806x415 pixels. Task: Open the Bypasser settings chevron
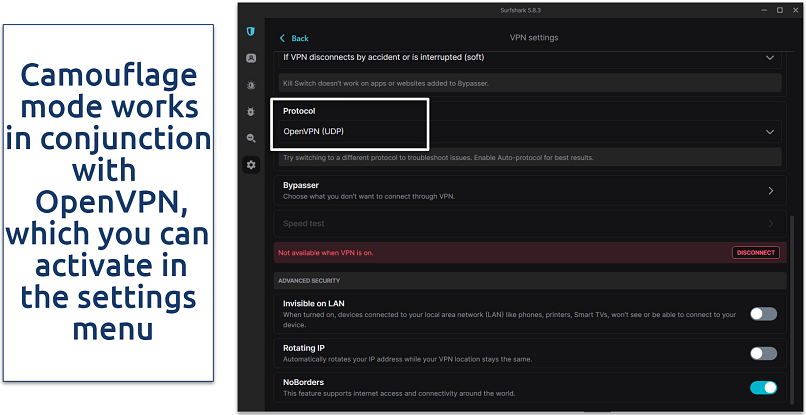[x=769, y=190]
